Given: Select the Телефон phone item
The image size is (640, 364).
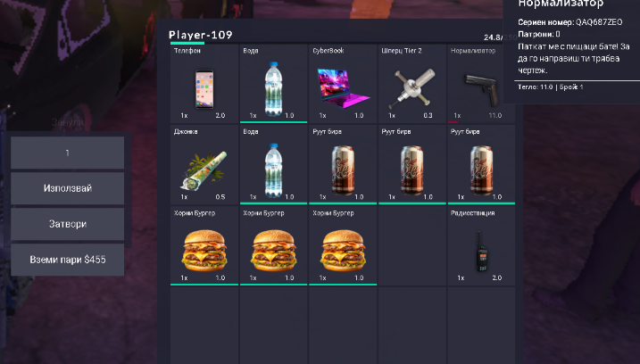Looking at the screenshot, I should [204, 84].
